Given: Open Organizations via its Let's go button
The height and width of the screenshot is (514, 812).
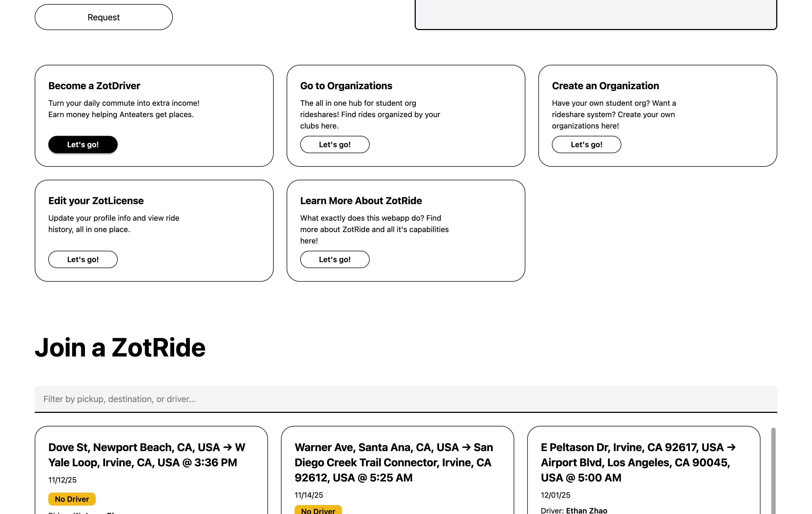Looking at the screenshot, I should click(x=334, y=144).
